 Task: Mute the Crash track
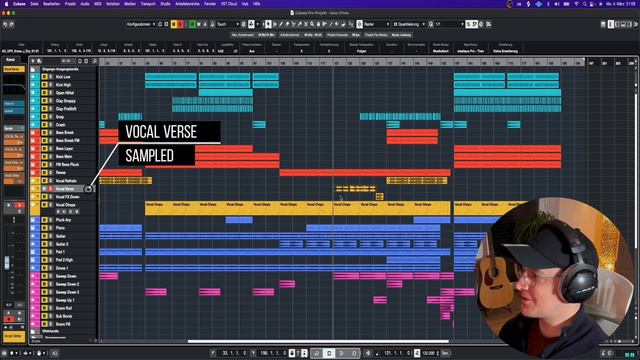click(x=44, y=124)
